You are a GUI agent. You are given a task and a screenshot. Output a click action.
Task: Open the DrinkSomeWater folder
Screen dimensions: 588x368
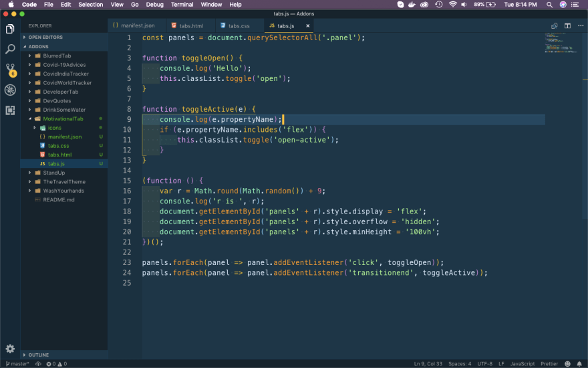point(64,110)
